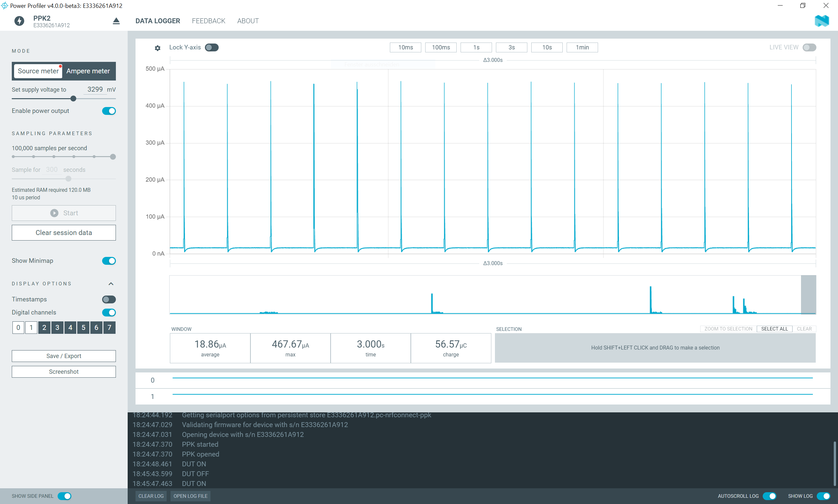Open the About tab
Screen dimensions: 838x504
coord(248,21)
